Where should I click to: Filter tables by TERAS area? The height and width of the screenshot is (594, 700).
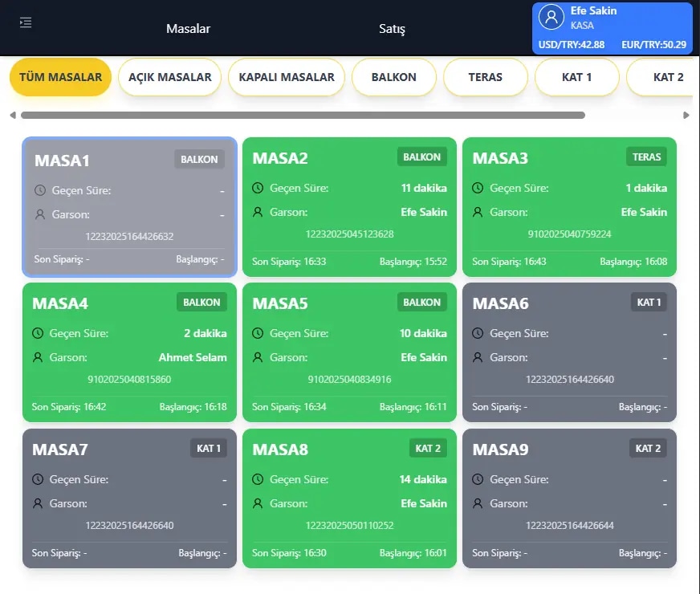[485, 77]
